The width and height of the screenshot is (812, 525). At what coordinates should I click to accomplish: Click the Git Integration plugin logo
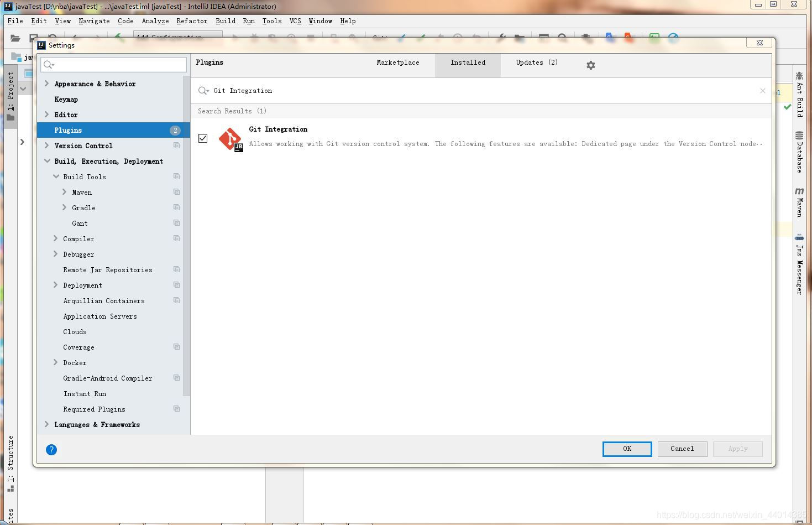pyautogui.click(x=230, y=139)
